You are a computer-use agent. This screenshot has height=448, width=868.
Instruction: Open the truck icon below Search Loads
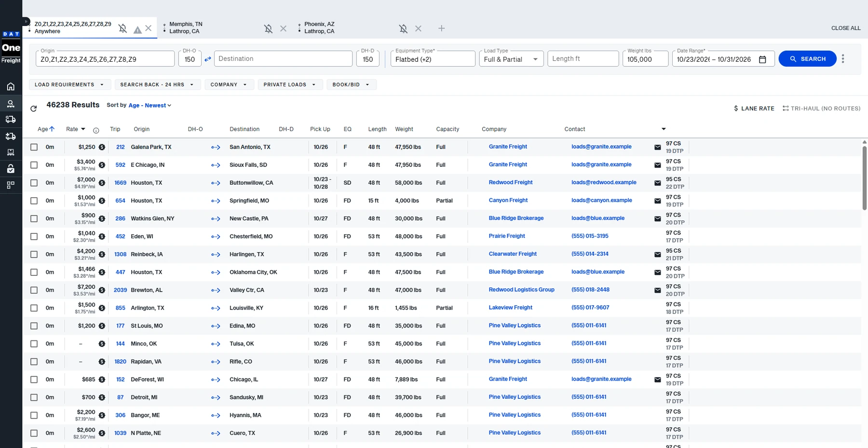tap(11, 120)
